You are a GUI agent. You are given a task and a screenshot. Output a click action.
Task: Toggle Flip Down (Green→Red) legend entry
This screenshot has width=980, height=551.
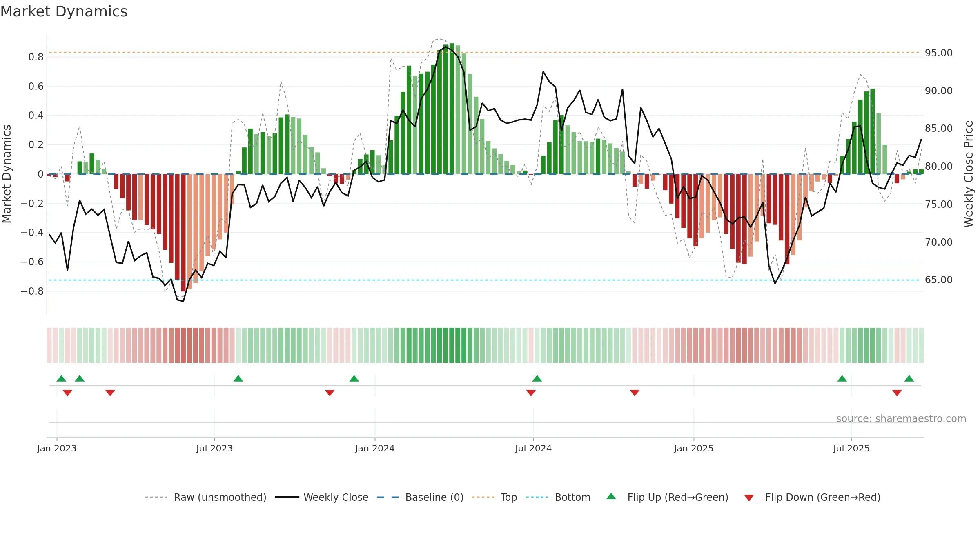pos(812,497)
